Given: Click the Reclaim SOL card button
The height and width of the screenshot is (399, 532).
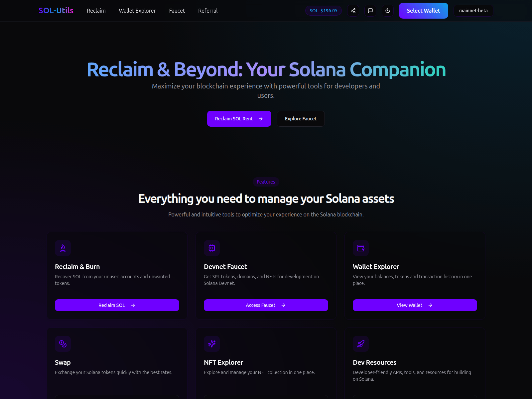Looking at the screenshot, I should pyautogui.click(x=117, y=305).
